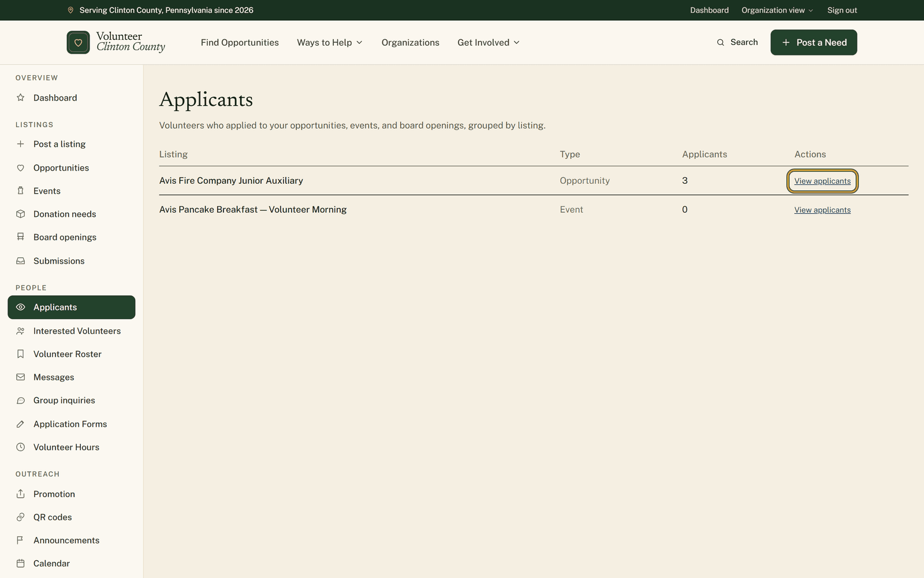924x578 pixels.
Task: Click the Applicants page heading
Action: [206, 100]
